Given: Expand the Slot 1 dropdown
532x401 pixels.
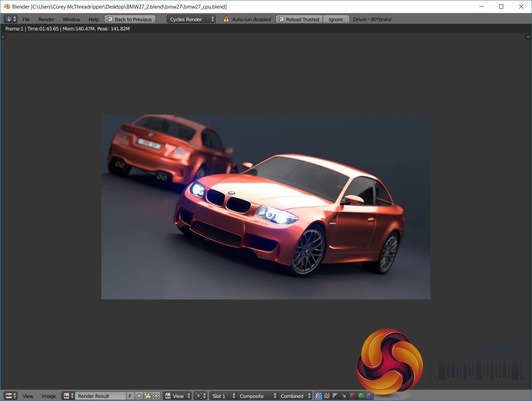Looking at the screenshot, I should [222, 396].
